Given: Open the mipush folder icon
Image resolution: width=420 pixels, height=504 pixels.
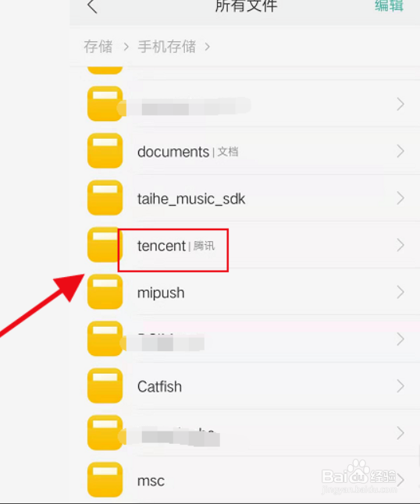Looking at the screenshot, I should 105,292.
